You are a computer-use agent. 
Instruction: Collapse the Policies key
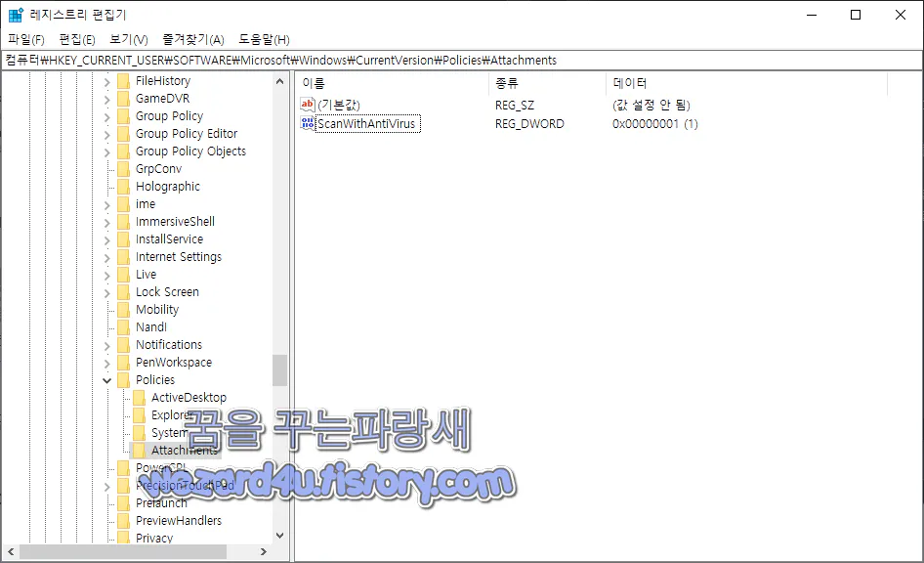[x=106, y=381]
